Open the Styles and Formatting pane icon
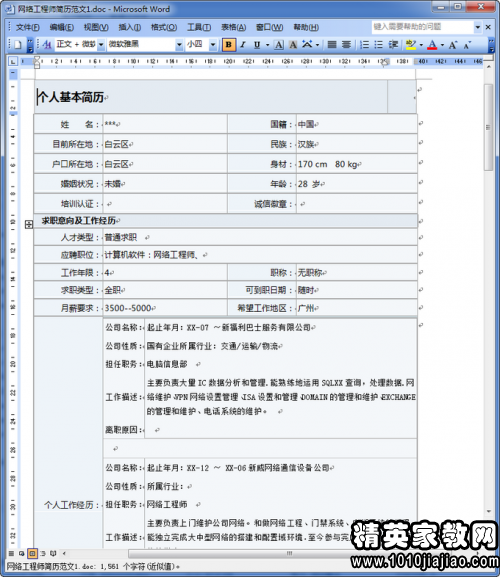Image resolution: width=500 pixels, height=577 pixels. coord(47,45)
